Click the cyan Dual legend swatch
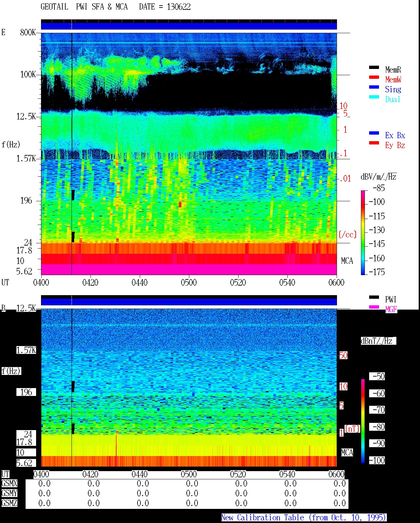This screenshot has height=523, width=420. click(374, 97)
